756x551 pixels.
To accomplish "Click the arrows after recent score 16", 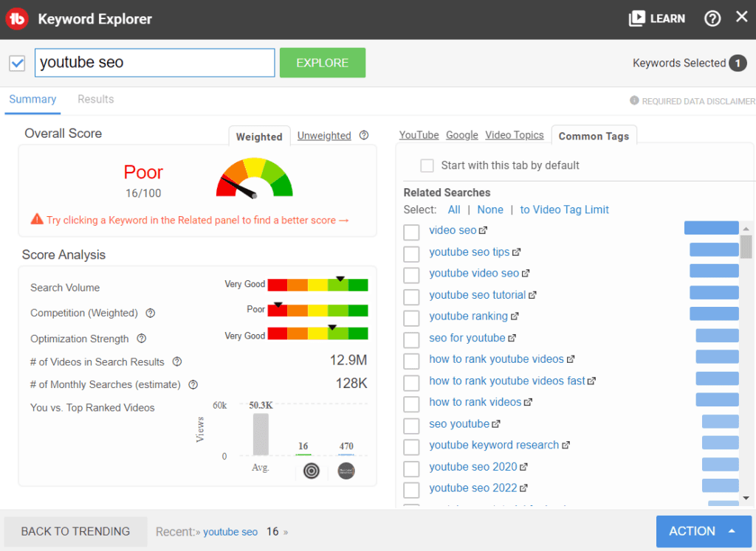I will coord(286,533).
